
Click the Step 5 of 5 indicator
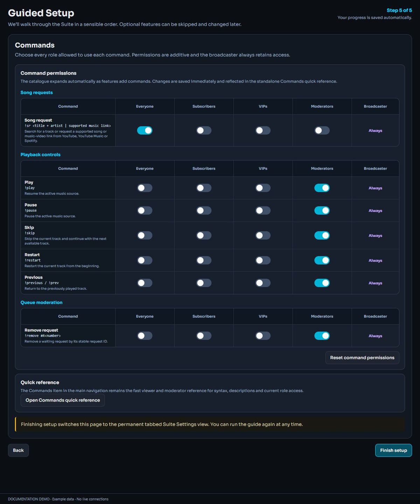coord(399,11)
